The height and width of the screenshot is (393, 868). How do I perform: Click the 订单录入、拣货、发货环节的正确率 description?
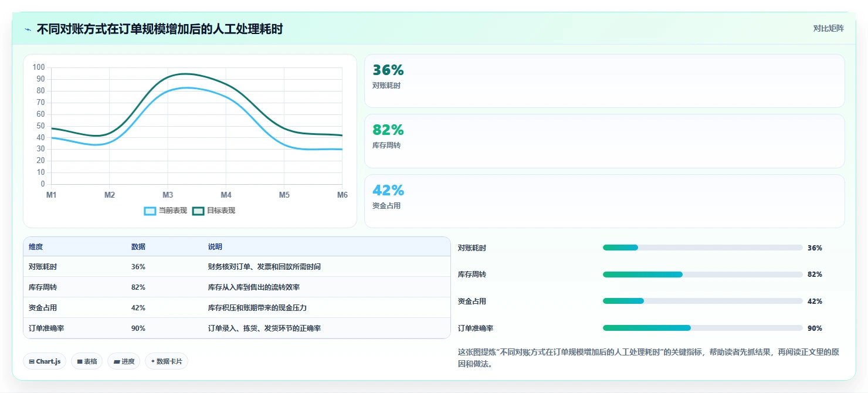(265, 328)
